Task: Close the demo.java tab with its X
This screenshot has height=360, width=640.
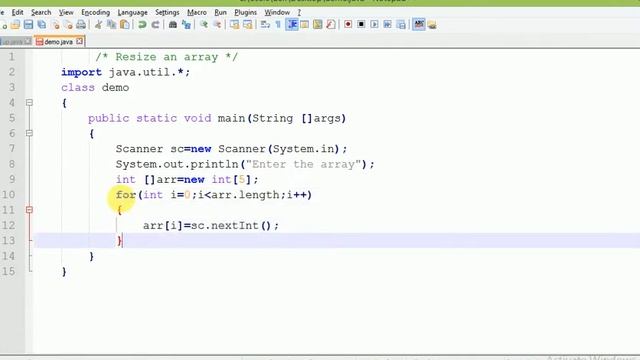Action: coord(80,41)
